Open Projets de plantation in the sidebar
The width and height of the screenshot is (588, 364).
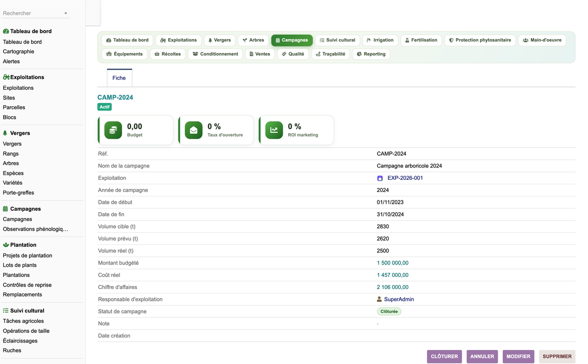(x=27, y=255)
